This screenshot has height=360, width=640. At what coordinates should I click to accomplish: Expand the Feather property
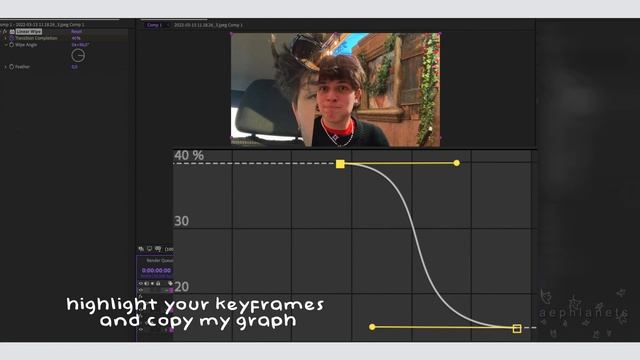6,67
